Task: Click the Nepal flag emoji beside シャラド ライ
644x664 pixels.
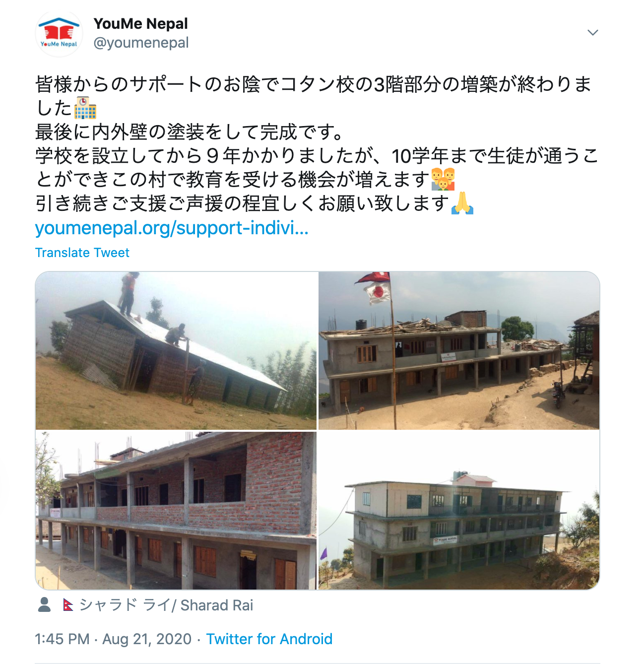Action: [68, 605]
